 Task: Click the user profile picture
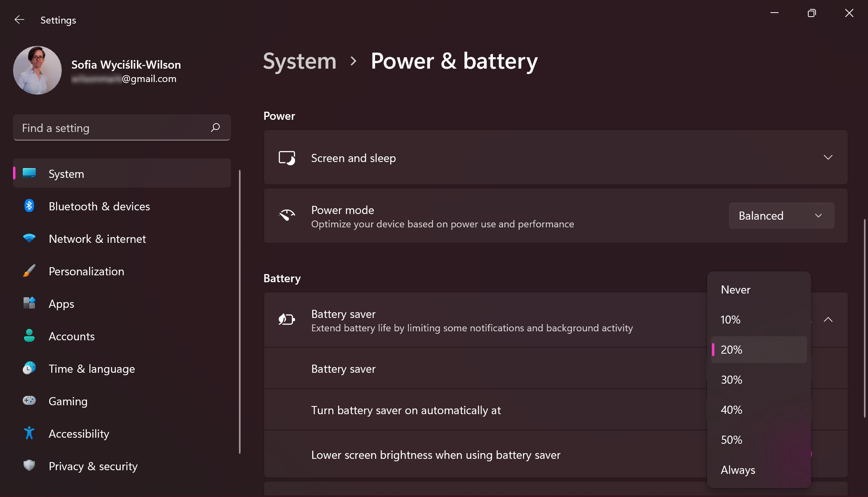click(37, 70)
